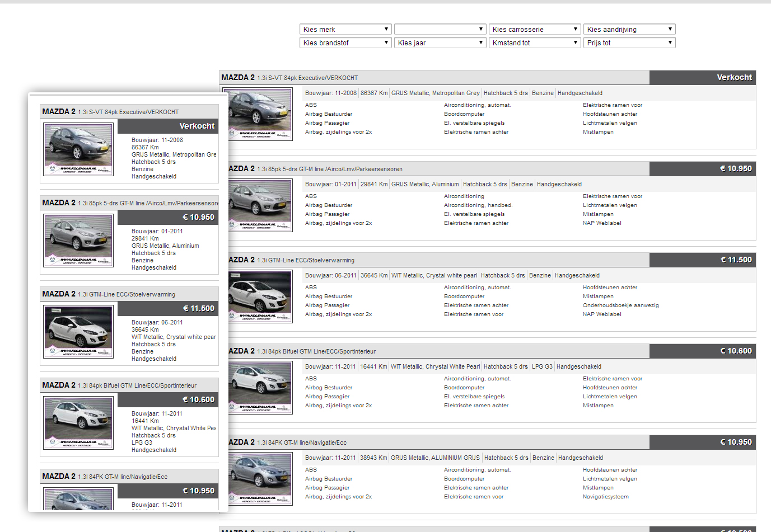
Task: Open the Prijs tot dropdown
Action: pyautogui.click(x=629, y=43)
